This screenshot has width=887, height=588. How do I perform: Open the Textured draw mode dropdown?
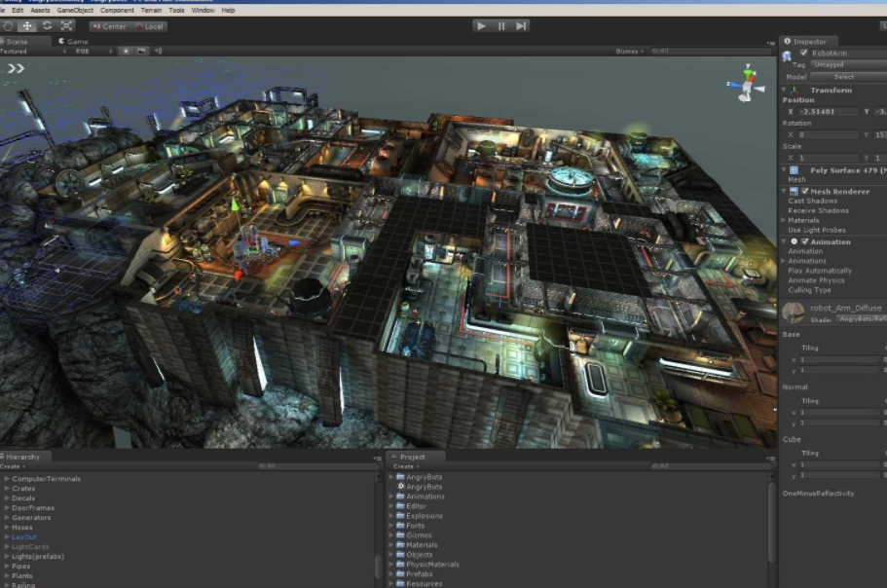pos(34,51)
